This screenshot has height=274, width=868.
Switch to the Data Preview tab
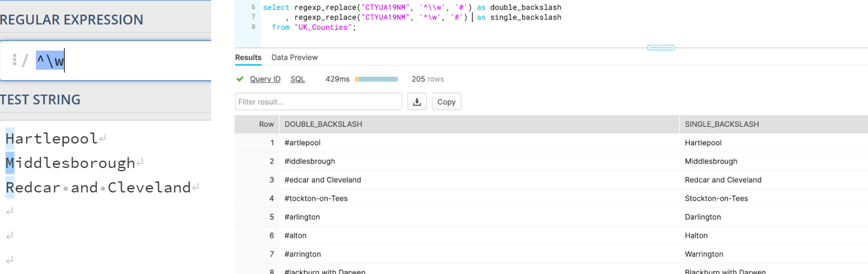tap(294, 58)
